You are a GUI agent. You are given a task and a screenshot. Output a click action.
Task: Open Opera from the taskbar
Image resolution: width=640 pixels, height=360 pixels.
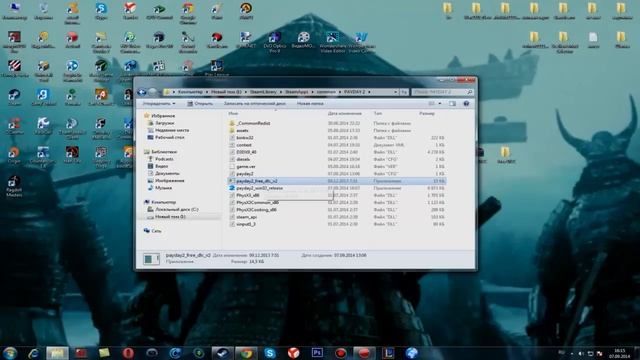click(128, 353)
